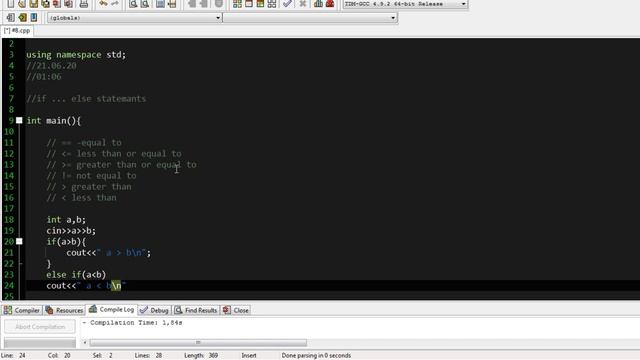
Task: Open the Compiler tab in bottom panel
Action: click(22, 310)
